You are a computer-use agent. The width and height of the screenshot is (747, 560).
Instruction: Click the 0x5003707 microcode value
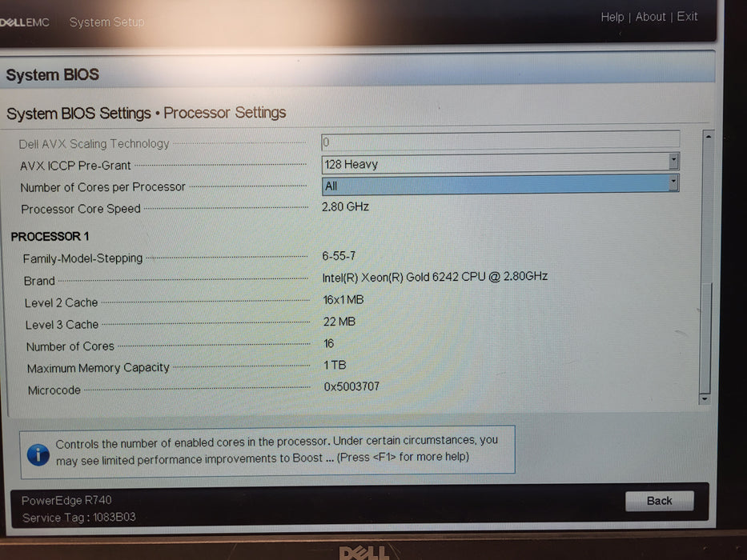[351, 386]
